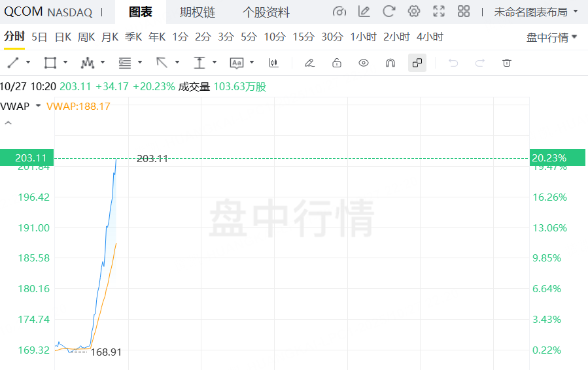Toggle drawings visibility eye icon

(364, 63)
